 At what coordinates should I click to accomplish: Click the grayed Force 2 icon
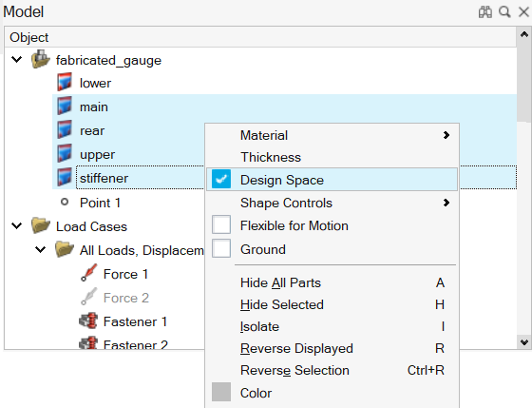tap(89, 297)
